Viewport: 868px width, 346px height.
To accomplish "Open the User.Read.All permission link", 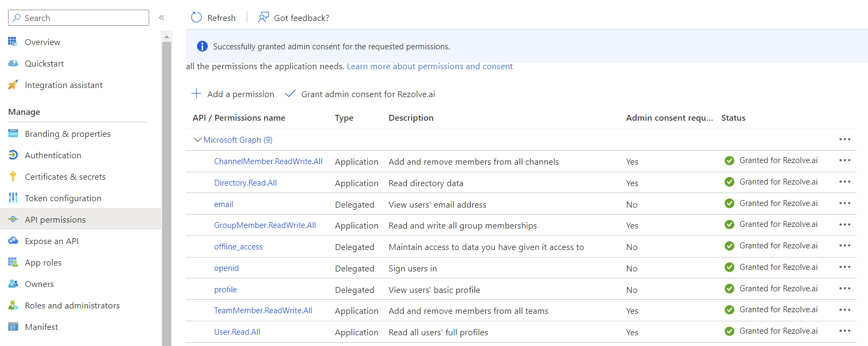I will 237,332.
